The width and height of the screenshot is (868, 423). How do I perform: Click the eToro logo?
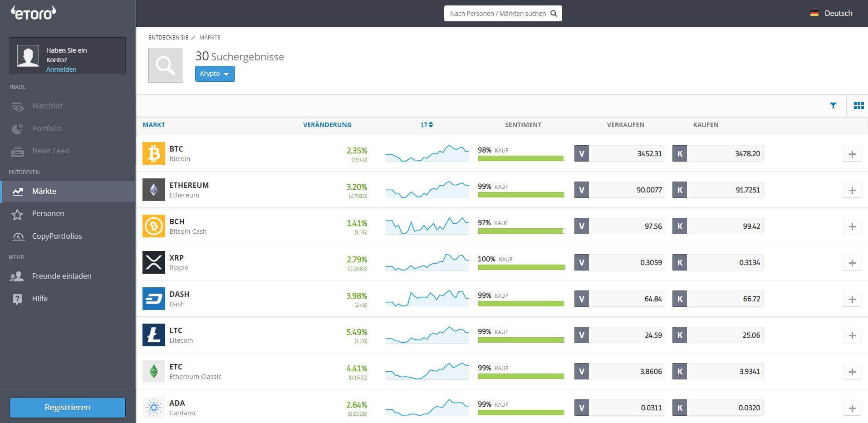tap(33, 13)
